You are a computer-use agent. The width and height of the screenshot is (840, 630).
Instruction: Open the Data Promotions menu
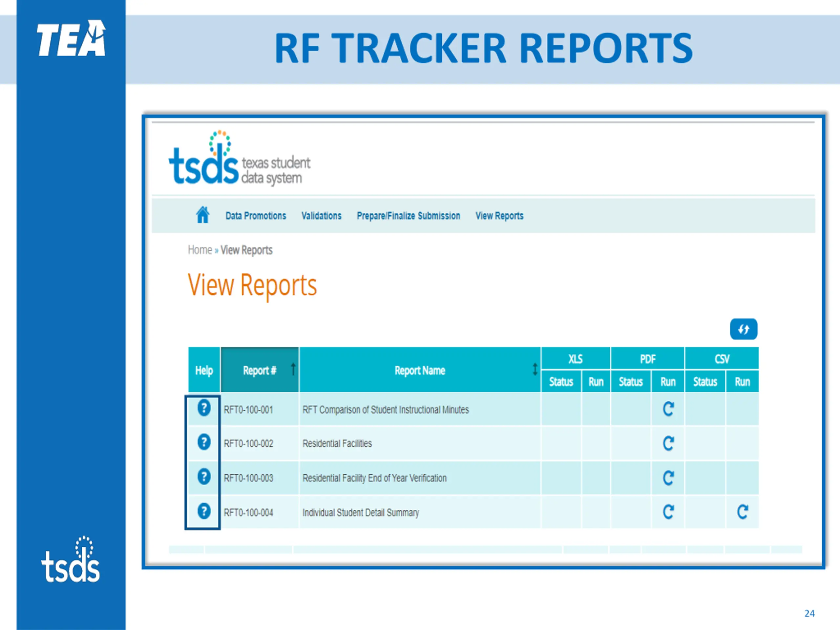coord(256,216)
